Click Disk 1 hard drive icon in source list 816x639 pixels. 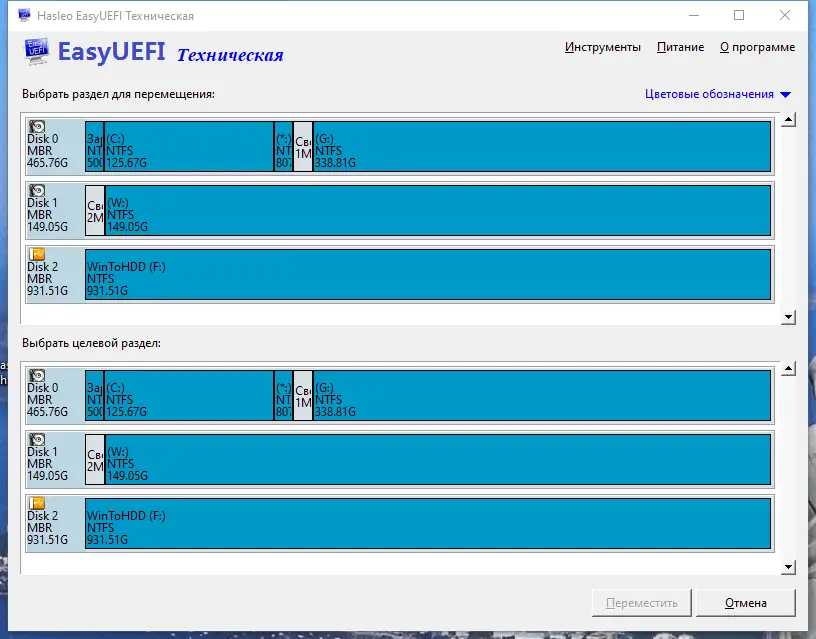point(37,190)
